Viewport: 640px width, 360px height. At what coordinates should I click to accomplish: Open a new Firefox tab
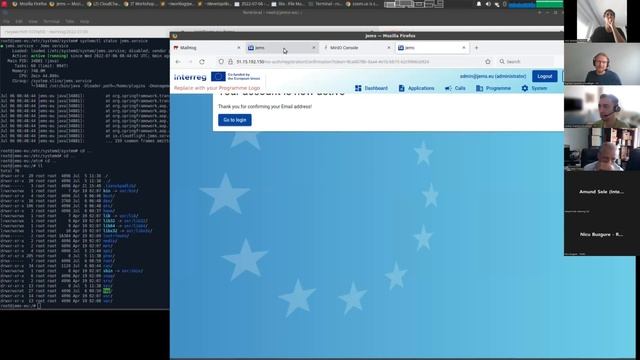[476, 48]
